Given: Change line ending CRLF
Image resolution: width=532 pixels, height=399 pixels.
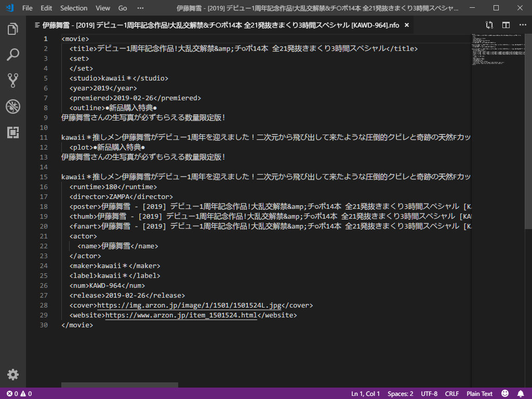Looking at the screenshot, I should 452,394.
